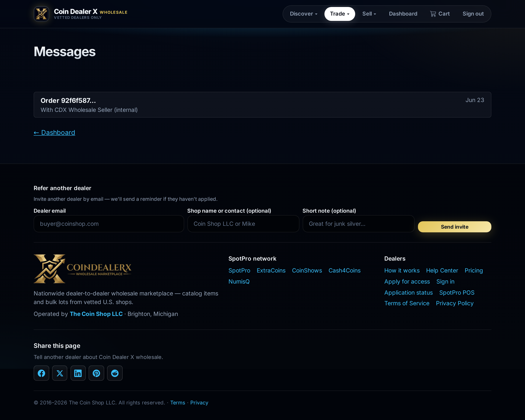Sign out of the account

point(473,14)
